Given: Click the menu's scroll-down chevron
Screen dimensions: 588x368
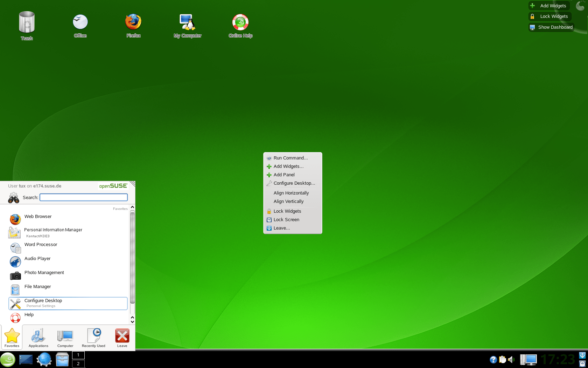Looking at the screenshot, I should point(132,321).
